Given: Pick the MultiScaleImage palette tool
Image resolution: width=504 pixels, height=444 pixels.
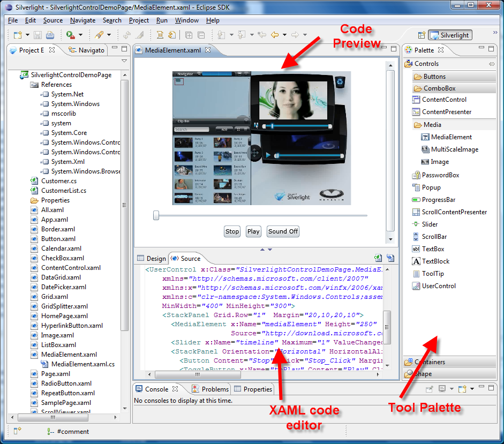Looking at the screenshot, I should (x=454, y=149).
